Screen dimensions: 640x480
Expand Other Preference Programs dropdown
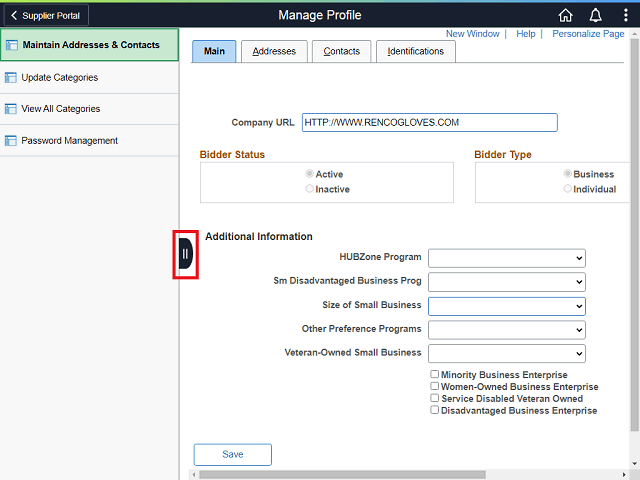point(507,330)
